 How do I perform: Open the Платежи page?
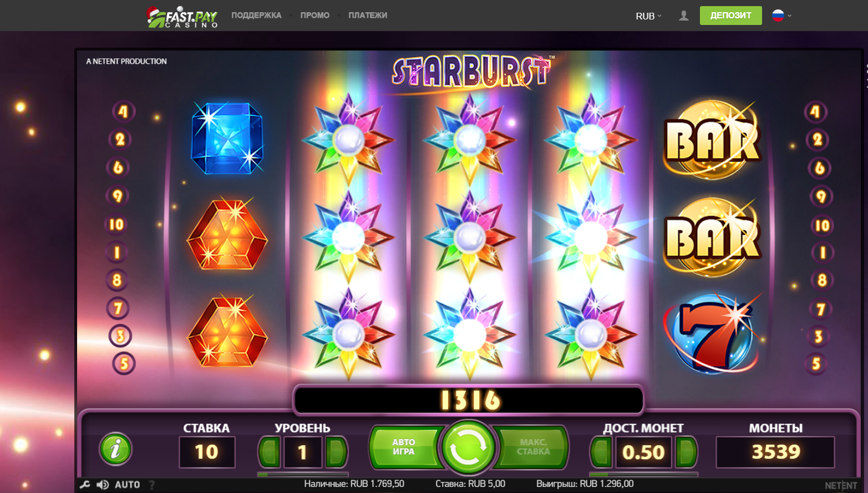coord(368,16)
